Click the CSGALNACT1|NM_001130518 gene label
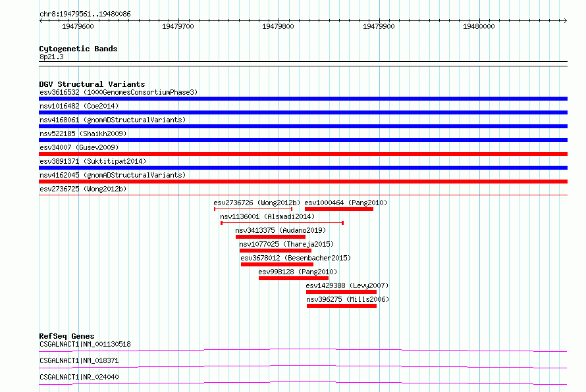586x392 pixels. click(x=85, y=344)
